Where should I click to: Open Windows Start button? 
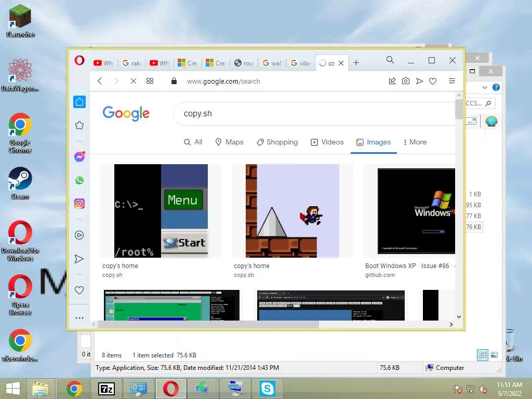pyautogui.click(x=13, y=389)
